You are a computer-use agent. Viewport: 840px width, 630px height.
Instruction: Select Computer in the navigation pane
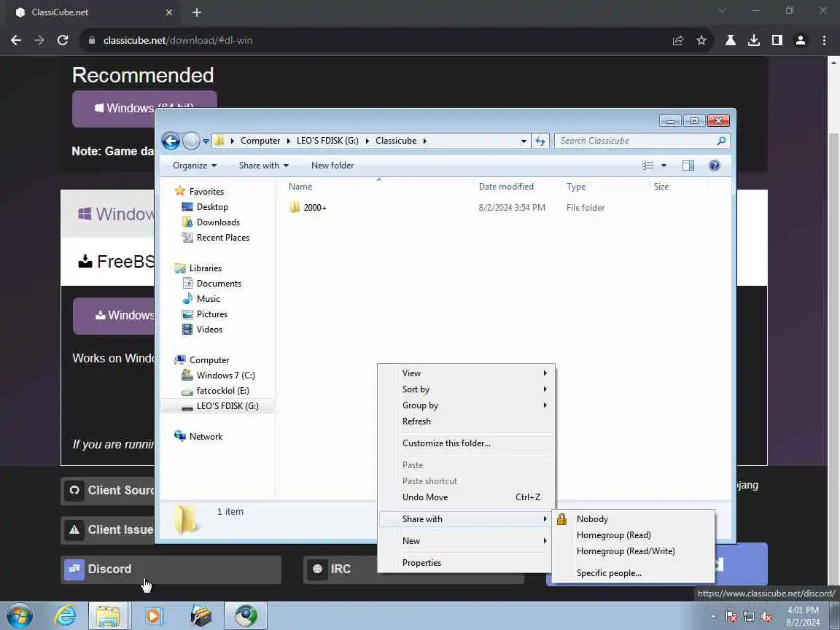pyautogui.click(x=209, y=360)
